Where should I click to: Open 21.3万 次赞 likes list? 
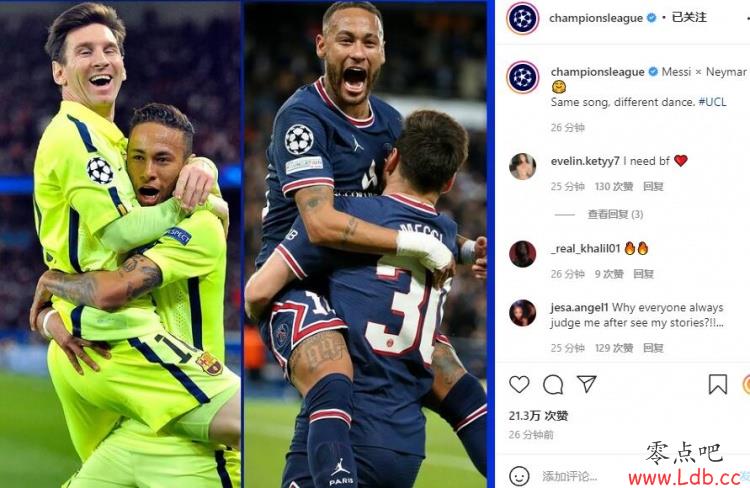538,416
